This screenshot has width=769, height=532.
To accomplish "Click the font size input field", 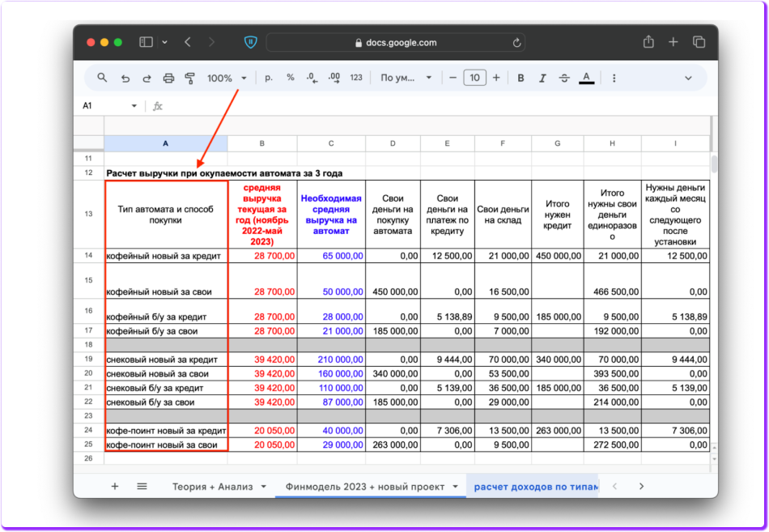I will pyautogui.click(x=474, y=79).
